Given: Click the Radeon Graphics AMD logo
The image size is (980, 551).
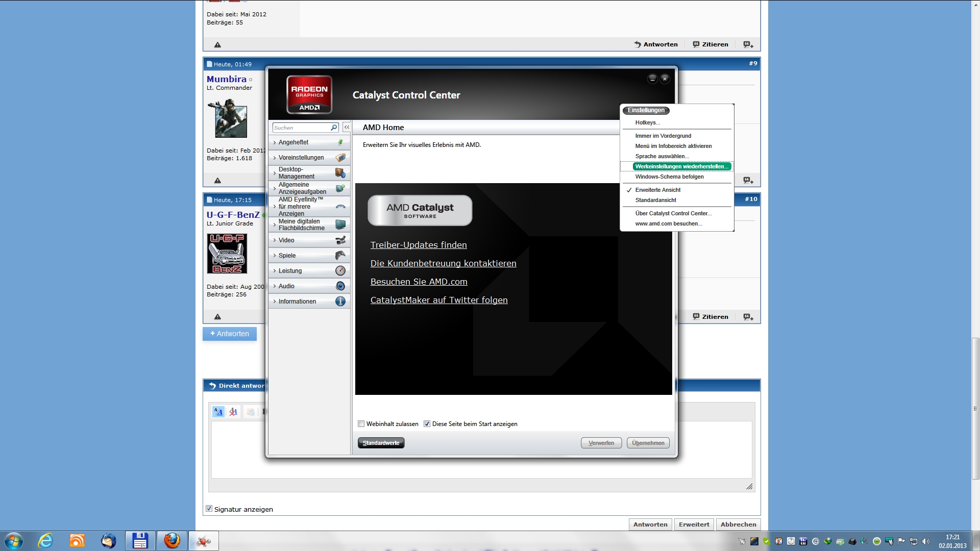Looking at the screenshot, I should [x=309, y=95].
